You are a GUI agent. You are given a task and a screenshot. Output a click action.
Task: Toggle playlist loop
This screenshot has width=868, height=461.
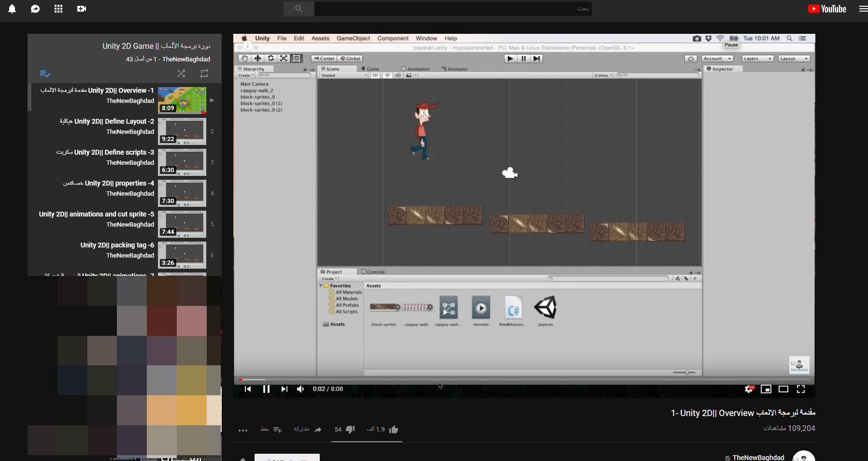pos(204,73)
